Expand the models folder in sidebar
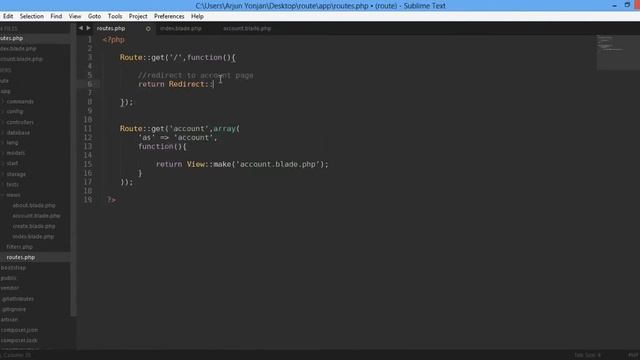 click(x=16, y=153)
